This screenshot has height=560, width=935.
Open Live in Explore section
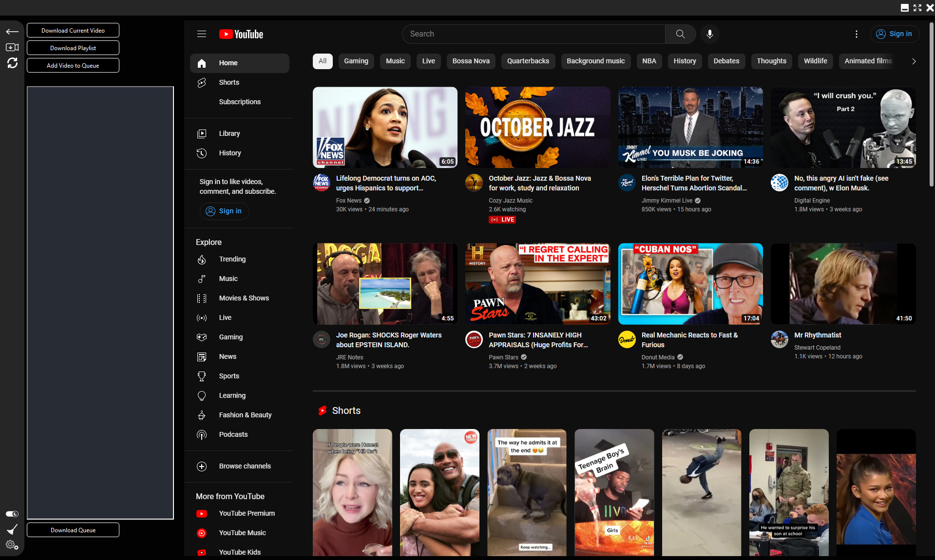coord(240,317)
